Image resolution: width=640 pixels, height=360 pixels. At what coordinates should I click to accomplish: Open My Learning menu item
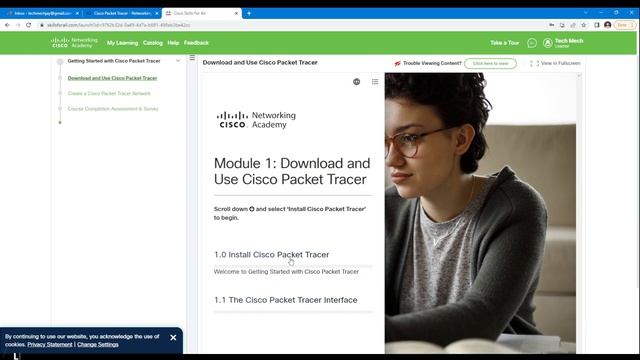[x=122, y=42]
